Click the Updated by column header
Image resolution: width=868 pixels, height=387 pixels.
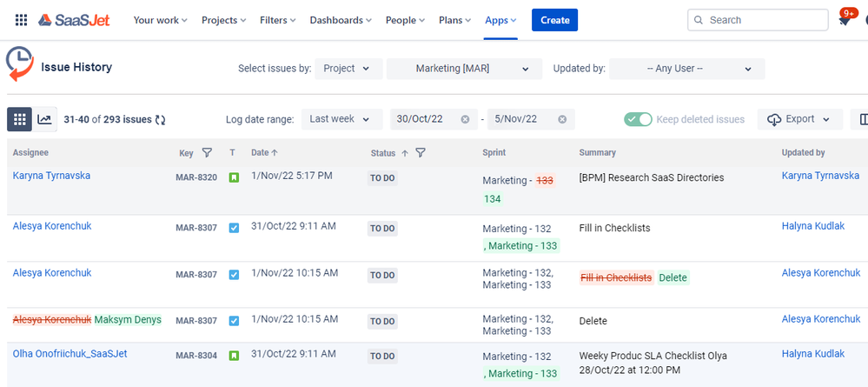[x=803, y=152]
